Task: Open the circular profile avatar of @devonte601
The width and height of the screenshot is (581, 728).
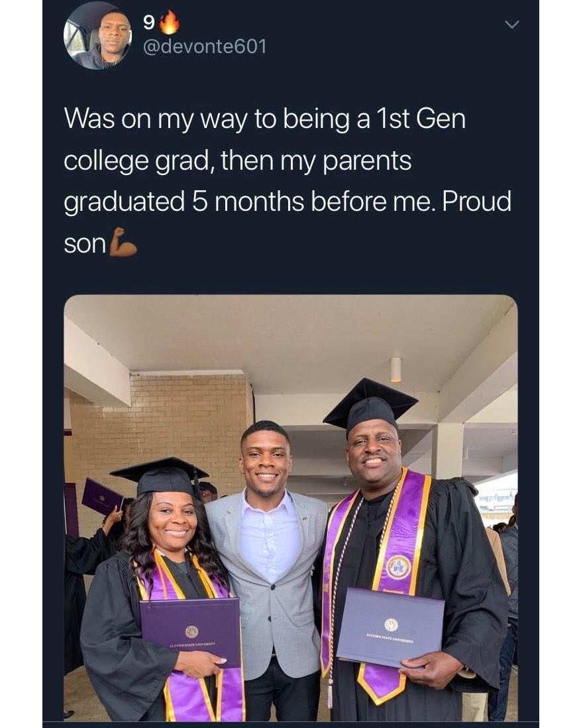Action: [x=98, y=35]
